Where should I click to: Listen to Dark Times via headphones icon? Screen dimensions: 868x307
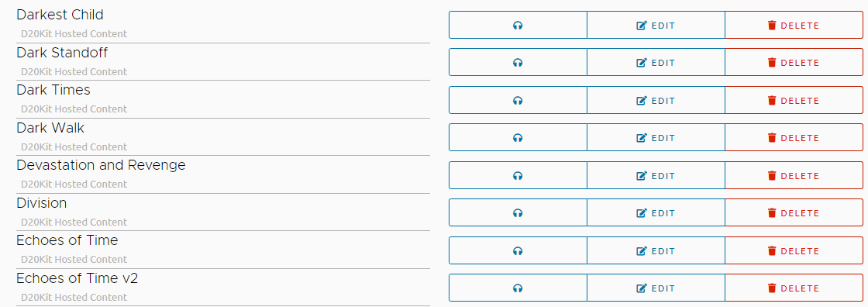tap(518, 100)
